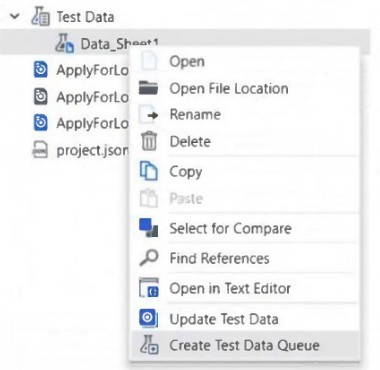Click the Test Data folder icon
380x370 pixels.
(41, 17)
